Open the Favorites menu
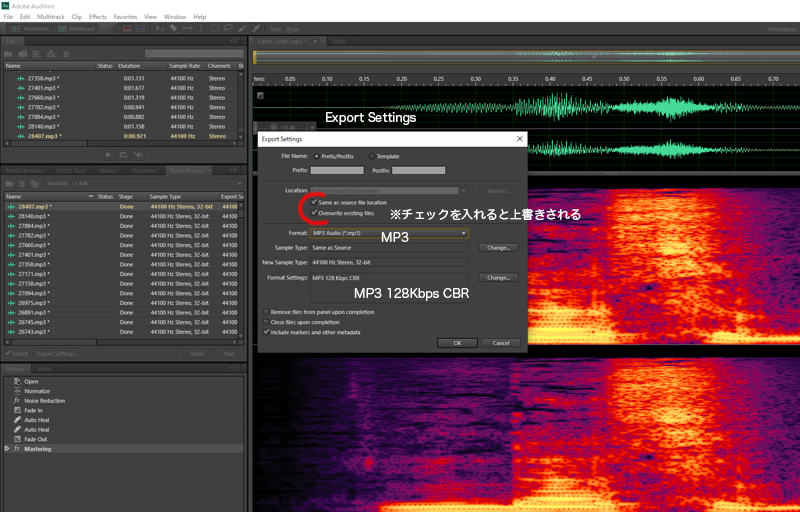The width and height of the screenshot is (800, 512). (126, 17)
